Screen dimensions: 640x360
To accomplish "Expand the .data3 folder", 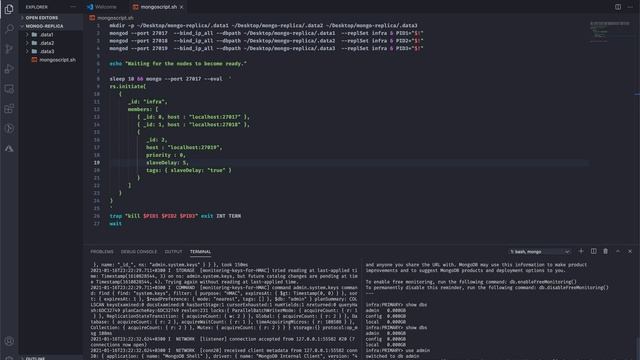I will pyautogui.click(x=27, y=51).
